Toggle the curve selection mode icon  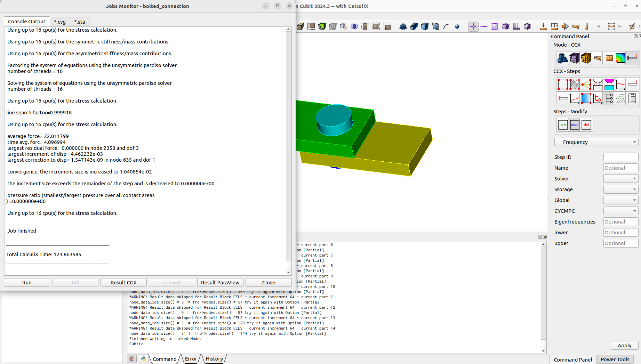(484, 26)
